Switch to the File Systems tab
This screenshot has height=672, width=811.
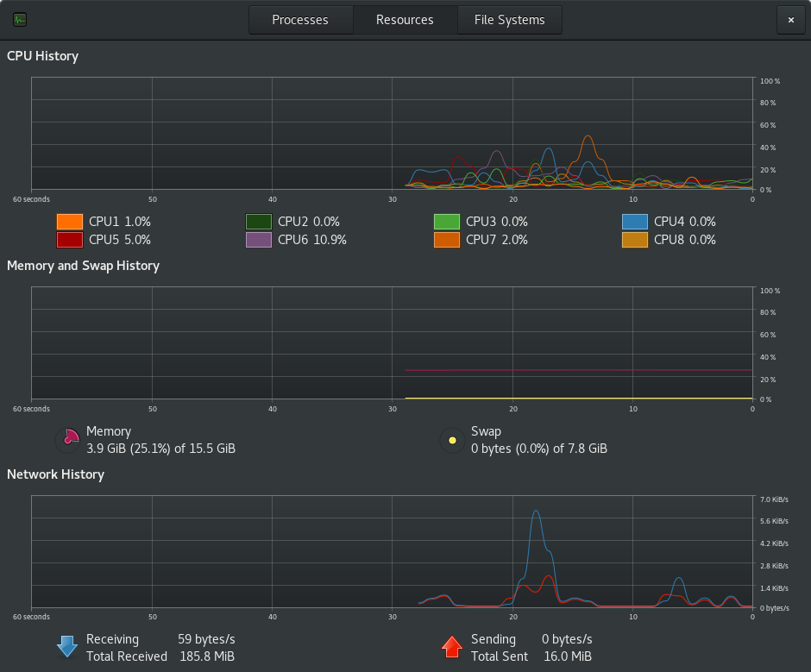509,20
